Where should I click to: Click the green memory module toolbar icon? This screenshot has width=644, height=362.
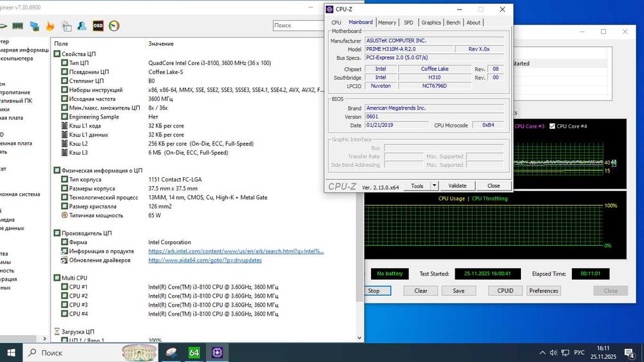tap(17, 26)
